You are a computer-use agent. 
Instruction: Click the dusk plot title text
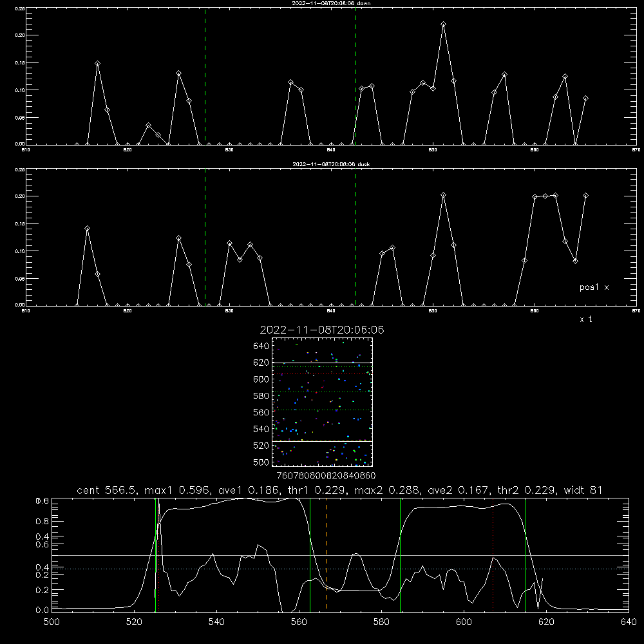[x=331, y=164]
